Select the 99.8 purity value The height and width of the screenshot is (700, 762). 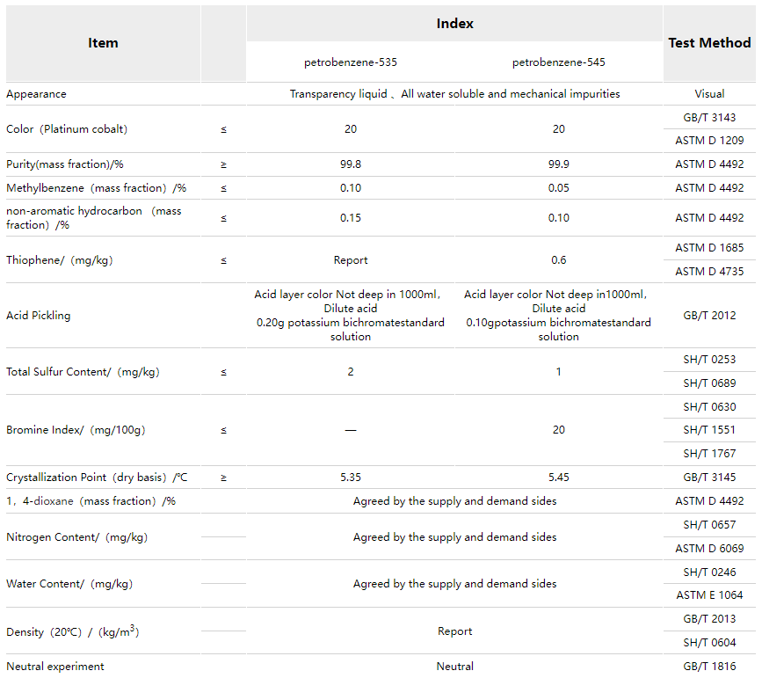pyautogui.click(x=351, y=164)
